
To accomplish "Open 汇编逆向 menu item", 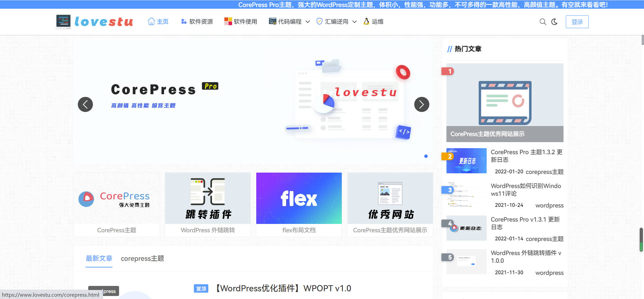I will [x=337, y=21].
